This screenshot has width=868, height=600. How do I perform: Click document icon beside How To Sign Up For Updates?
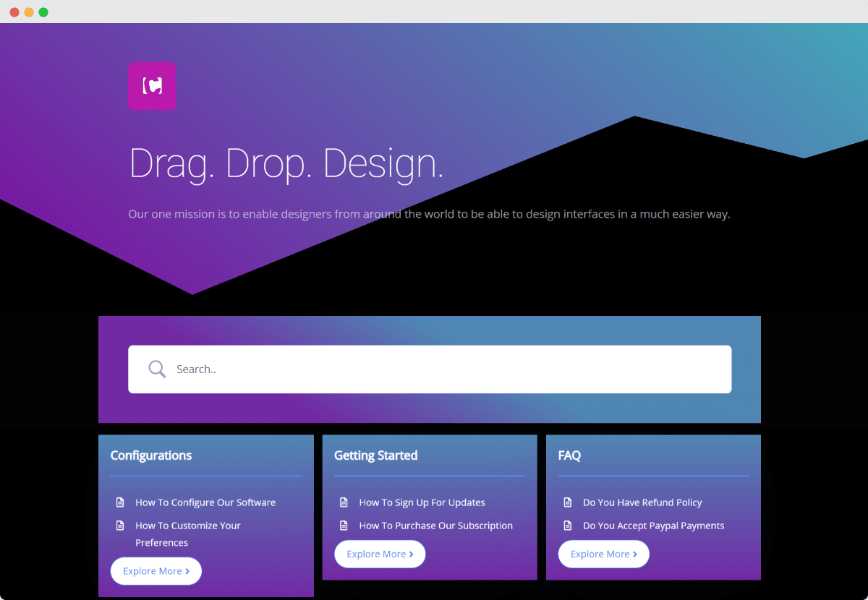click(344, 502)
